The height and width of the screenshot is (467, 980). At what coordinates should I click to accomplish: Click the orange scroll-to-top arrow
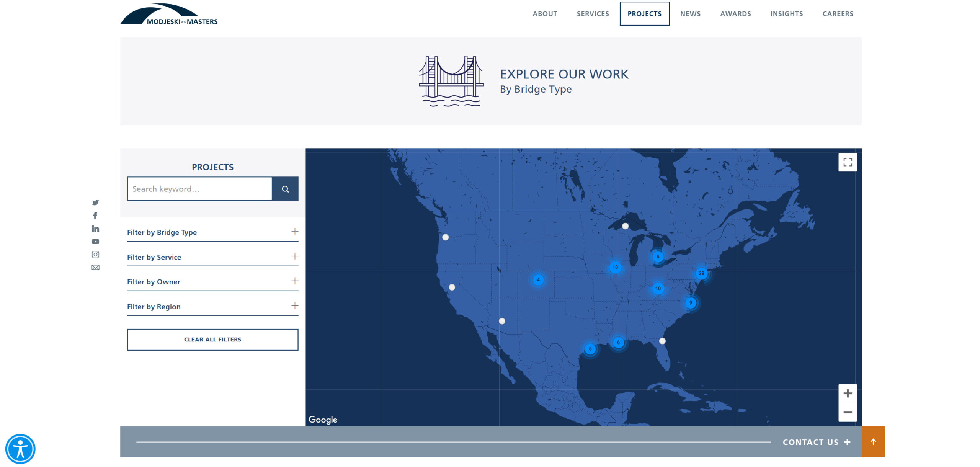873,442
